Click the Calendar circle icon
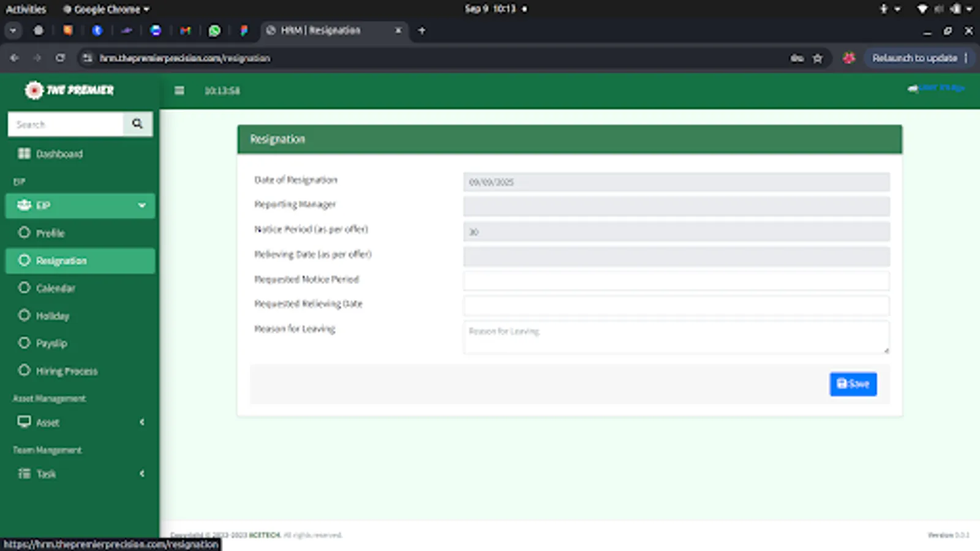This screenshot has width=980, height=551. pos(24,288)
